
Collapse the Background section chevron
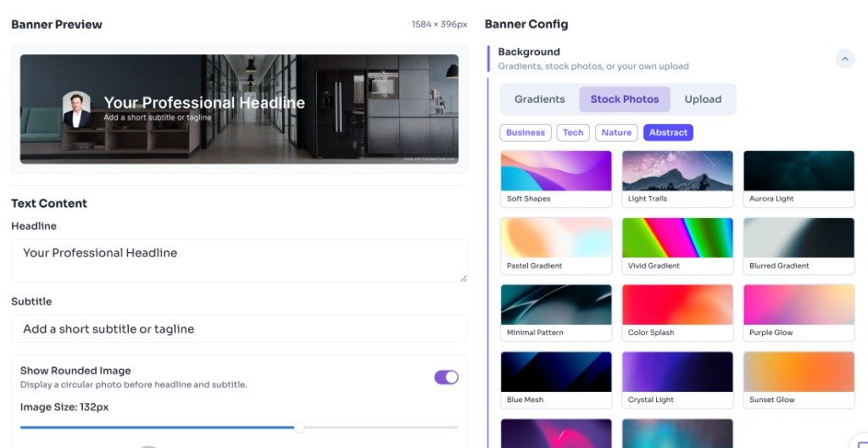845,59
